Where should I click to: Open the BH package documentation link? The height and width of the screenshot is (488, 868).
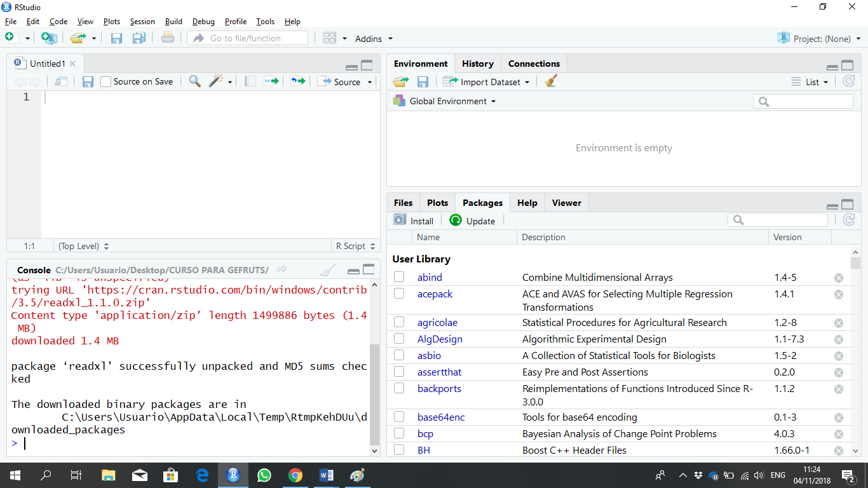[x=424, y=450]
